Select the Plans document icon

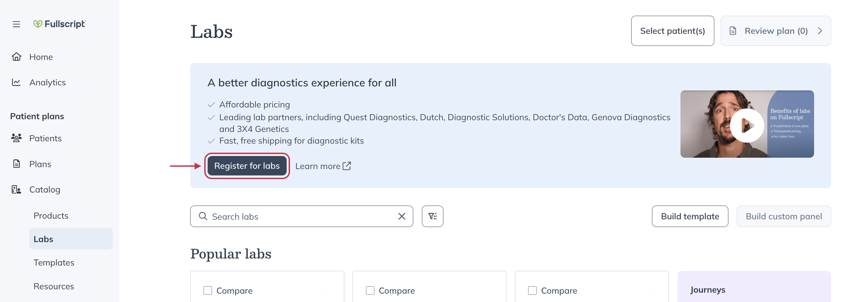(17, 164)
